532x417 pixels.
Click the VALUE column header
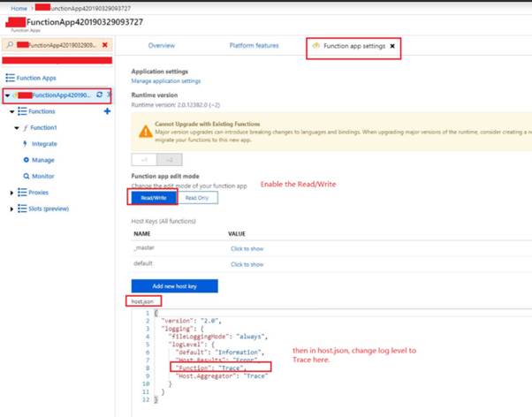coord(237,234)
